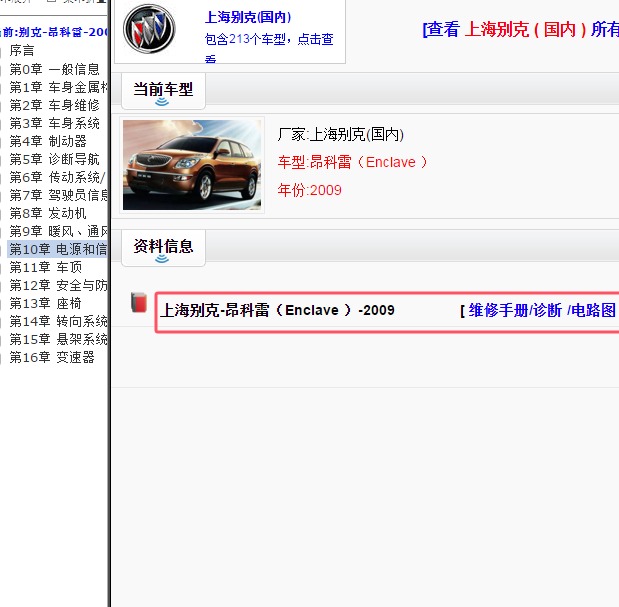Select the 资料信息 tab

click(163, 247)
